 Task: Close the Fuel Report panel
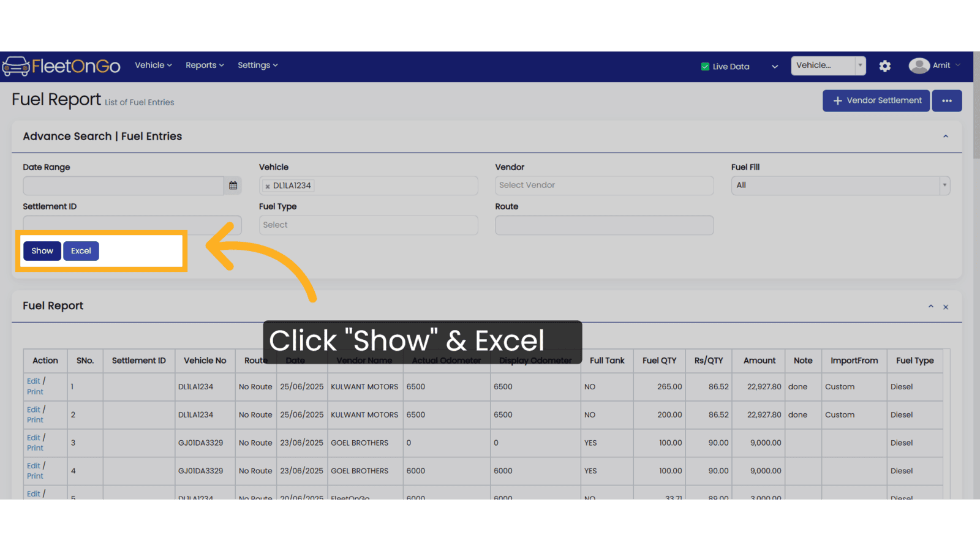coord(946,307)
